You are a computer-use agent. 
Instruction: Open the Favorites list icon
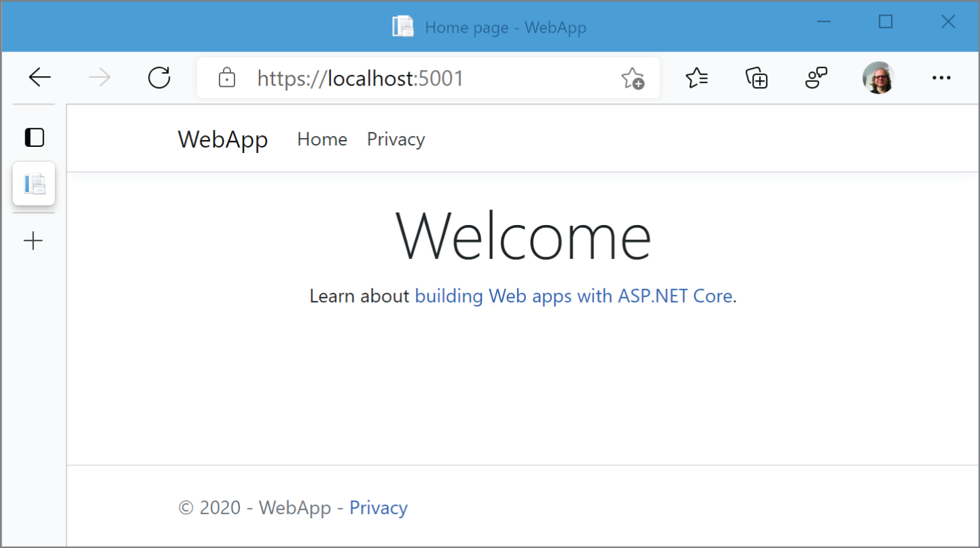(x=697, y=77)
